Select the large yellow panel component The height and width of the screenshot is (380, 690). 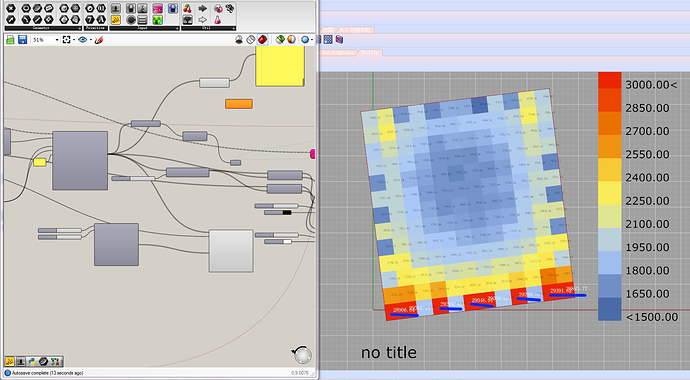click(x=280, y=66)
